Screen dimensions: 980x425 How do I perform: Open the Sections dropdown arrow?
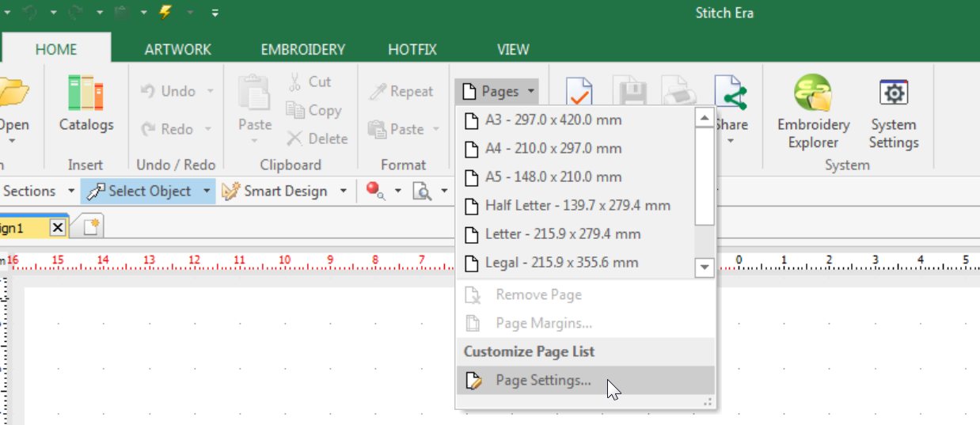click(71, 191)
